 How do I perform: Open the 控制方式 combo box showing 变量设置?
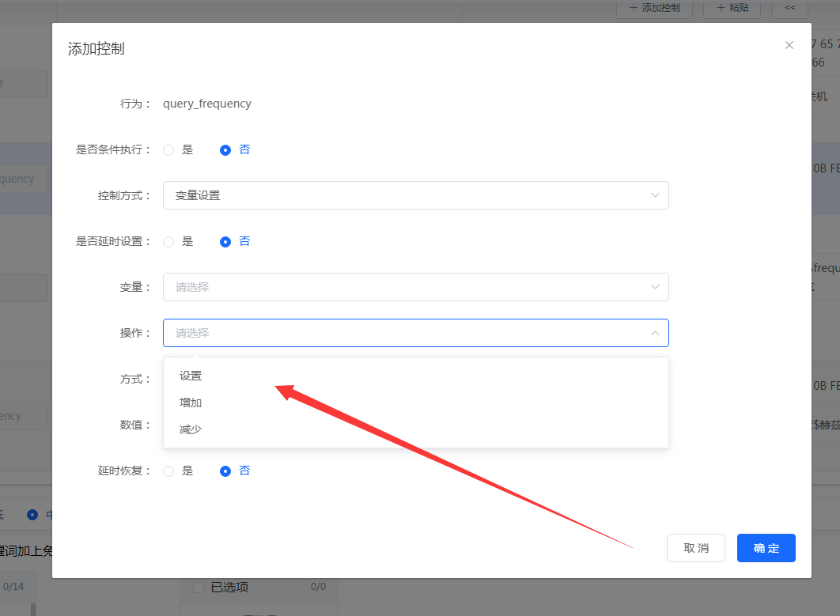click(415, 195)
